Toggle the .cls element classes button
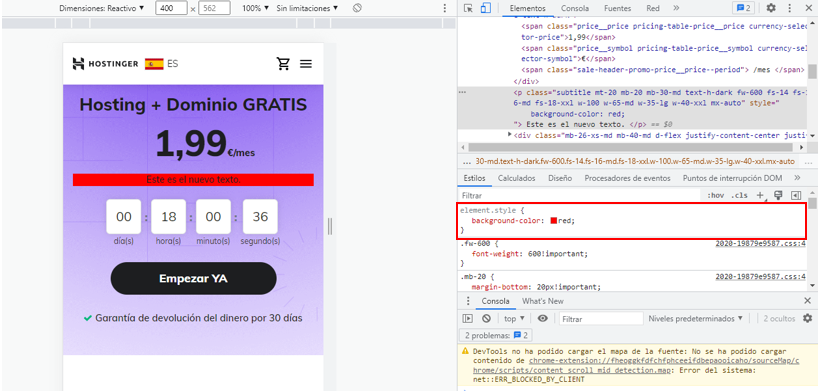Image resolution: width=819 pixels, height=391 pixels. click(x=739, y=195)
